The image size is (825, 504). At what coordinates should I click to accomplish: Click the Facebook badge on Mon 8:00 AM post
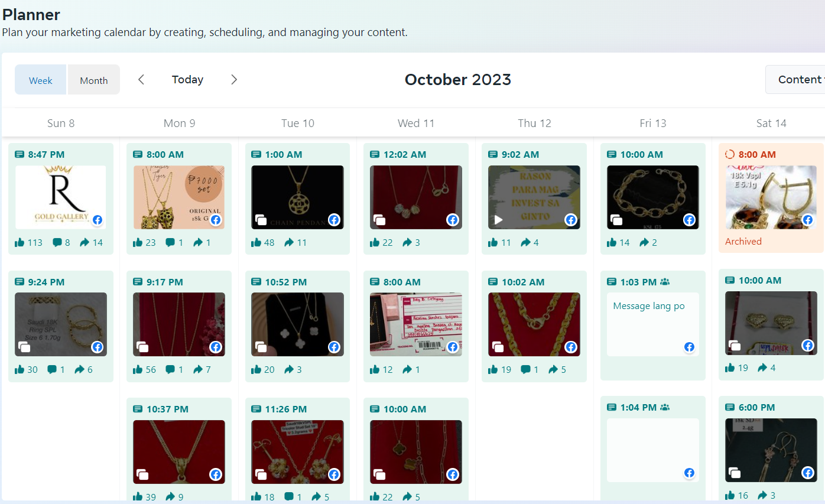(216, 220)
